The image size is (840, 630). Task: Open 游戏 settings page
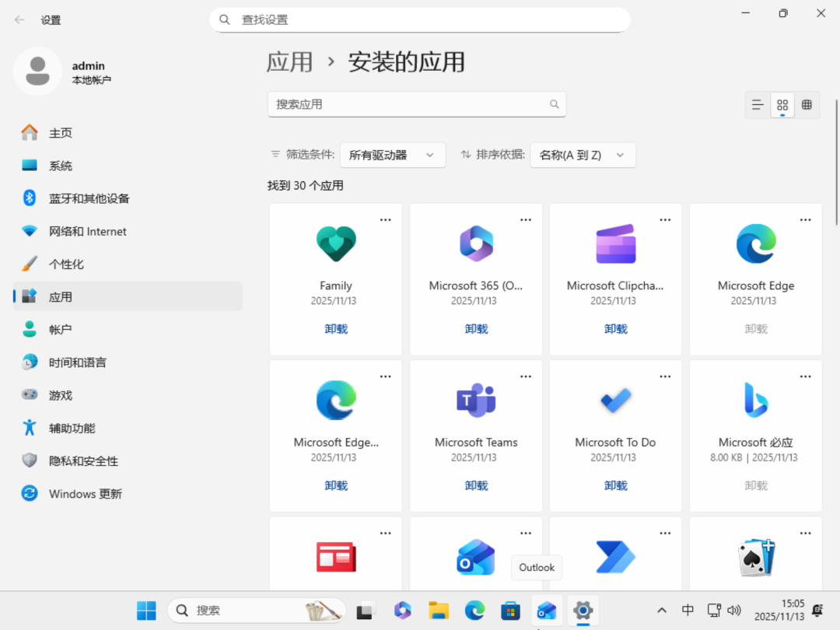(128, 395)
